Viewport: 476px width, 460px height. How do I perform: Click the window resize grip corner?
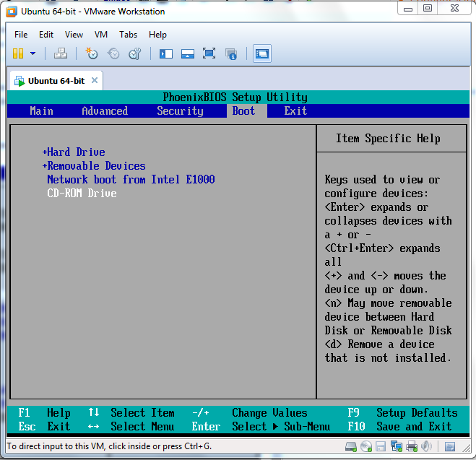coord(466,448)
